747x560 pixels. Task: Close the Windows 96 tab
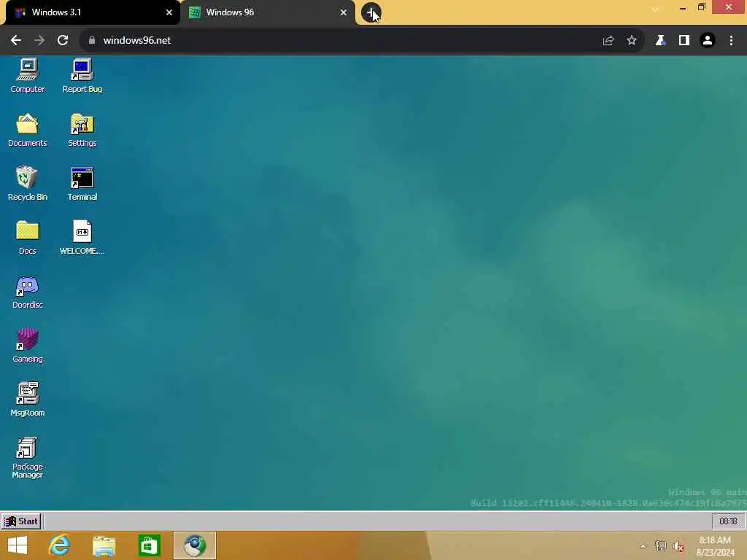[x=343, y=12]
